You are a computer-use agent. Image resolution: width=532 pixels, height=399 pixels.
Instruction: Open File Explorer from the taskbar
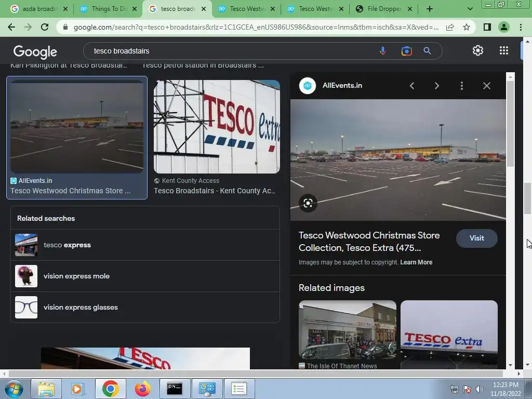pyautogui.click(x=46, y=389)
